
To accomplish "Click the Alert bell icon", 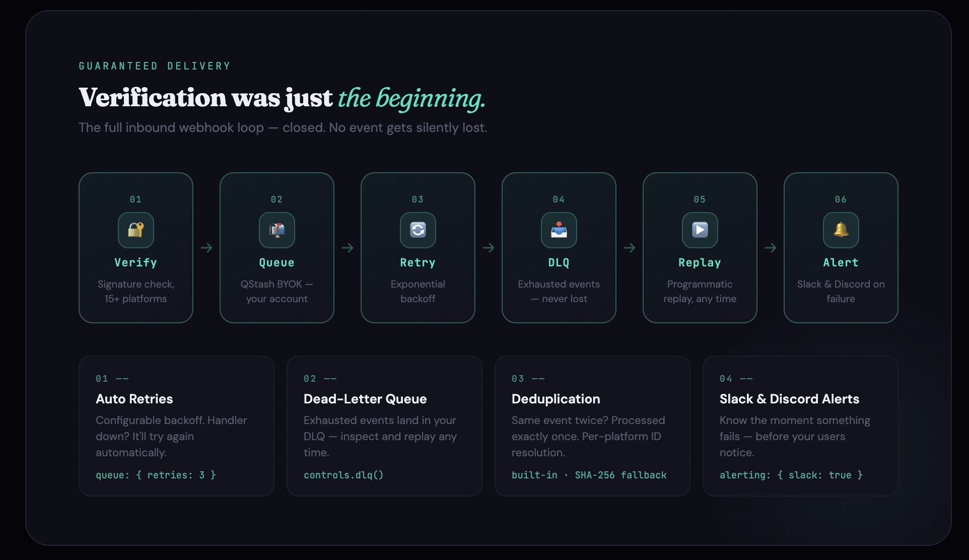I will pos(840,230).
